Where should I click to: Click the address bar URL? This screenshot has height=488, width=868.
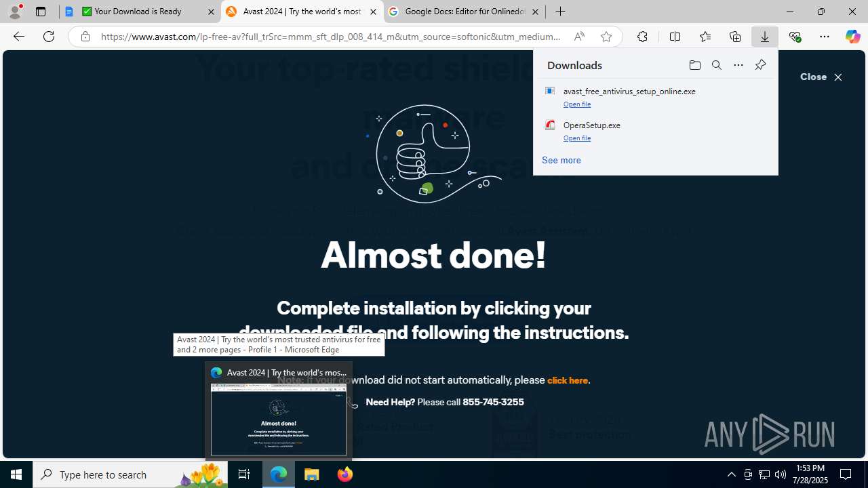330,37
